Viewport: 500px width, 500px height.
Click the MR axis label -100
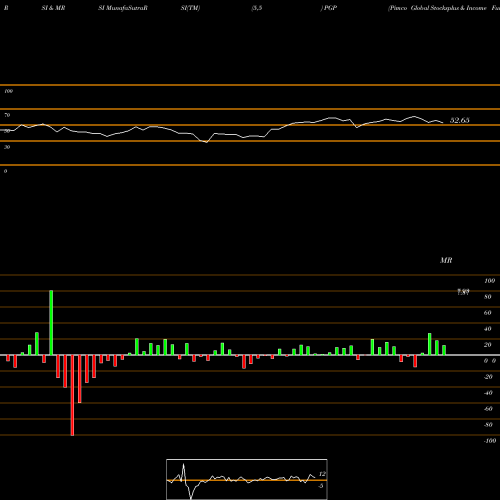click(x=489, y=441)
